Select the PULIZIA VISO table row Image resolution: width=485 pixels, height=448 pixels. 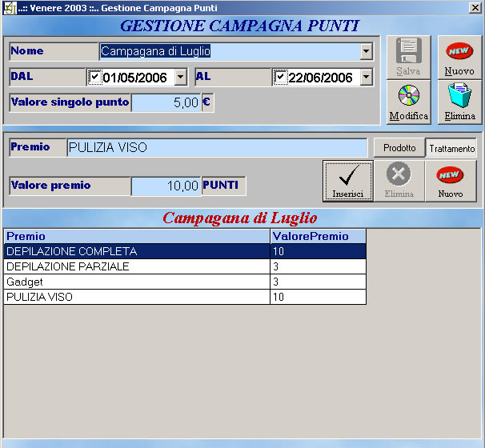tap(185, 297)
